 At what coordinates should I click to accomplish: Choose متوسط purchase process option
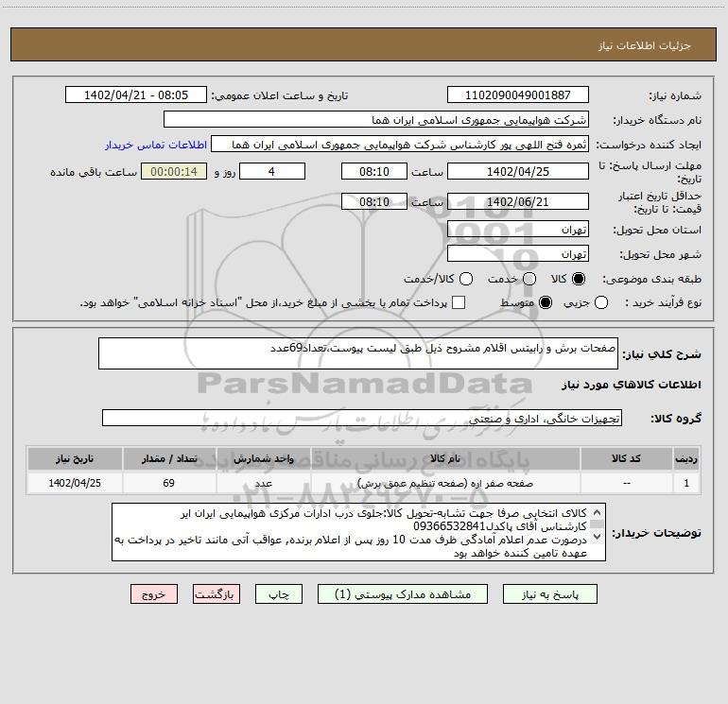[546, 302]
